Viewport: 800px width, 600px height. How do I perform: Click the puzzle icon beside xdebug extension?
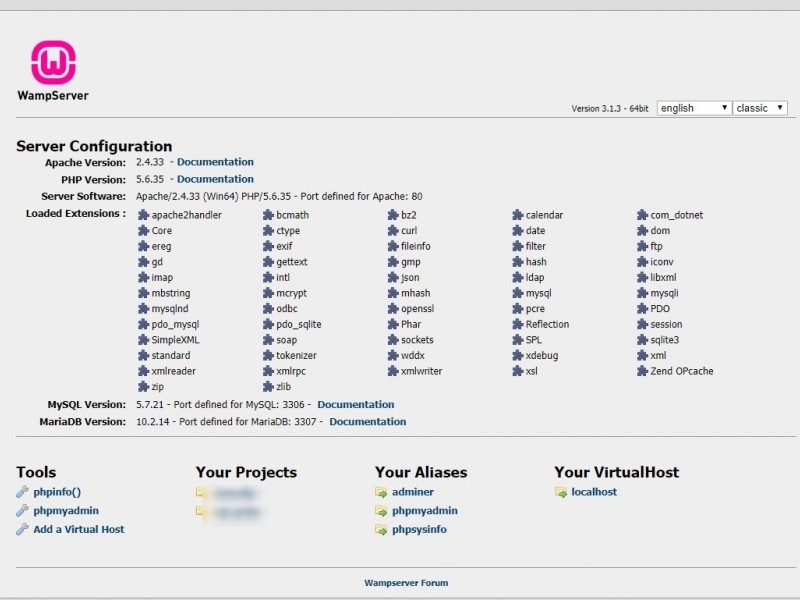pyautogui.click(x=518, y=355)
